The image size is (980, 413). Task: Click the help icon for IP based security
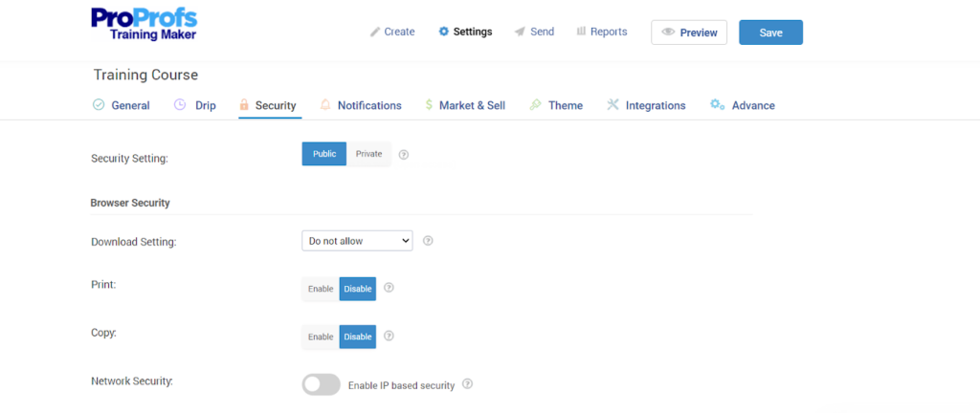click(x=467, y=384)
